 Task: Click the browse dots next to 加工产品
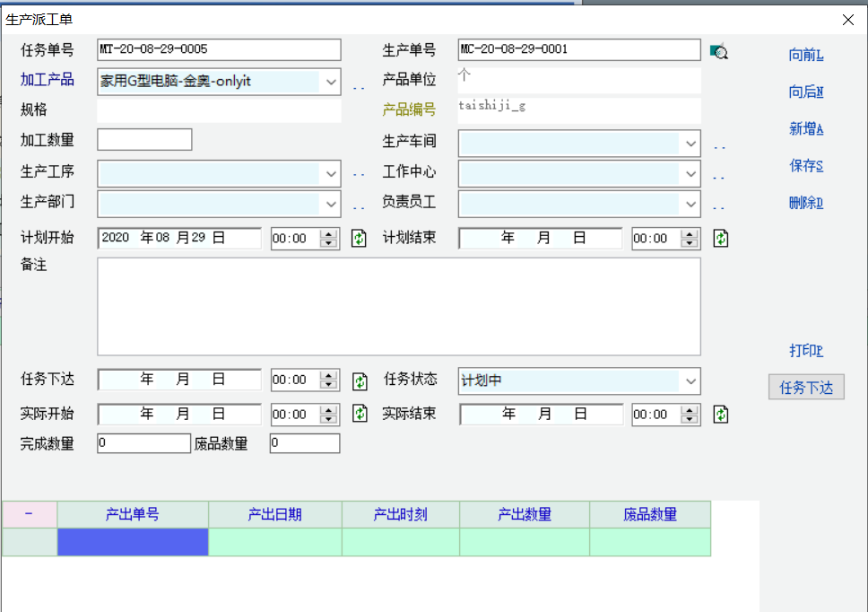(359, 87)
